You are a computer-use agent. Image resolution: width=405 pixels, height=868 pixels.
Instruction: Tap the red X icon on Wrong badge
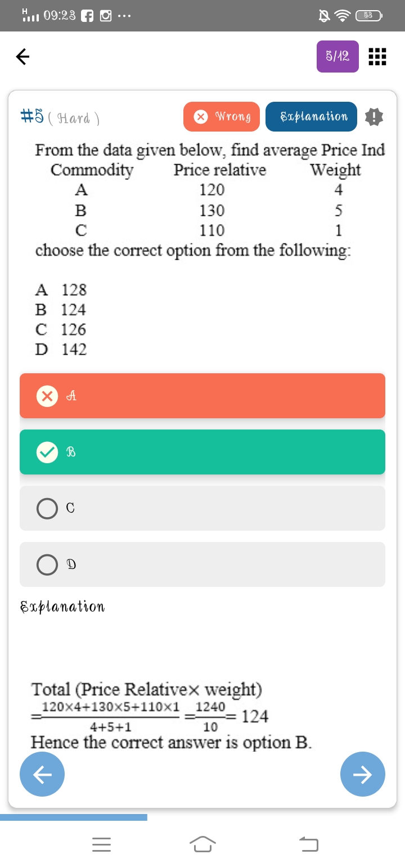(200, 117)
